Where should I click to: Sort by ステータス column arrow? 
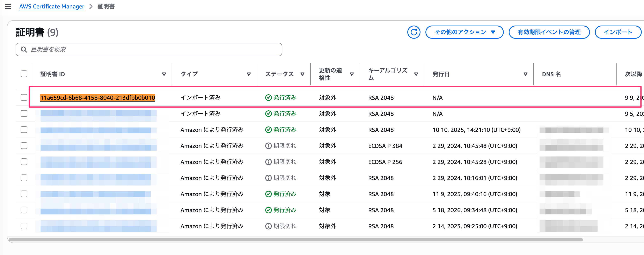302,74
